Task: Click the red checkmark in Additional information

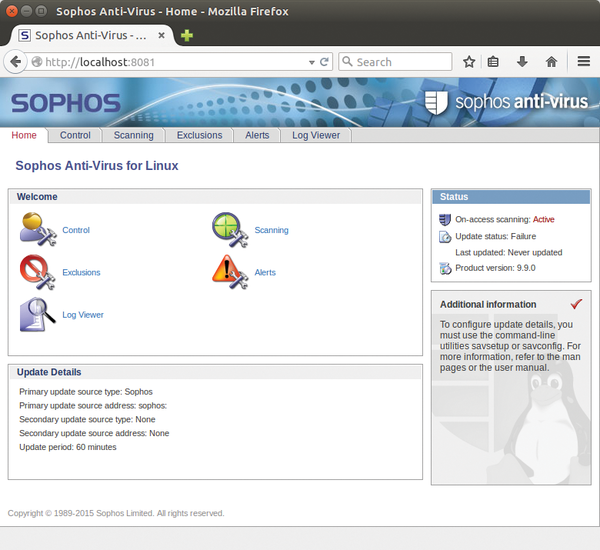Action: click(576, 304)
